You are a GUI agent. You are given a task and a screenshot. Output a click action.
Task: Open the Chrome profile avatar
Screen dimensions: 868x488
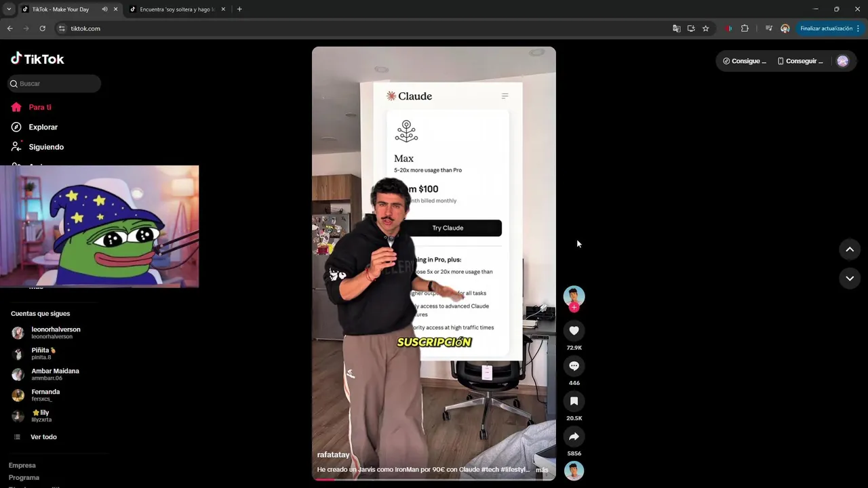tap(785, 28)
